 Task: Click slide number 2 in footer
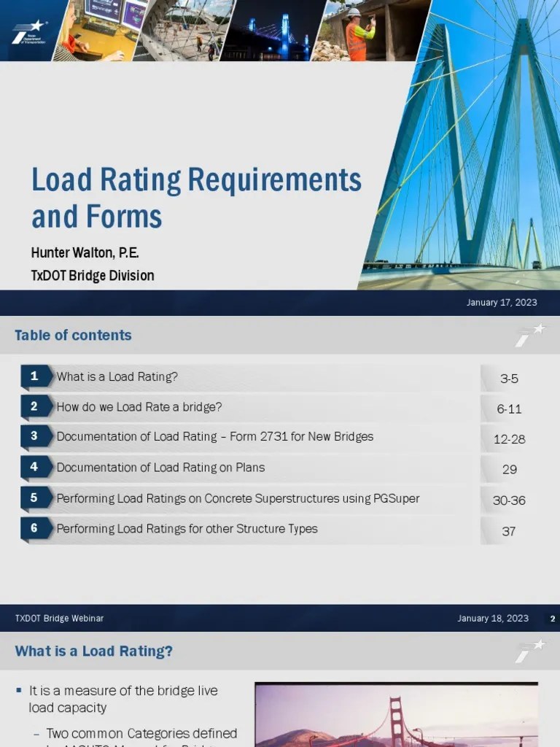click(553, 619)
